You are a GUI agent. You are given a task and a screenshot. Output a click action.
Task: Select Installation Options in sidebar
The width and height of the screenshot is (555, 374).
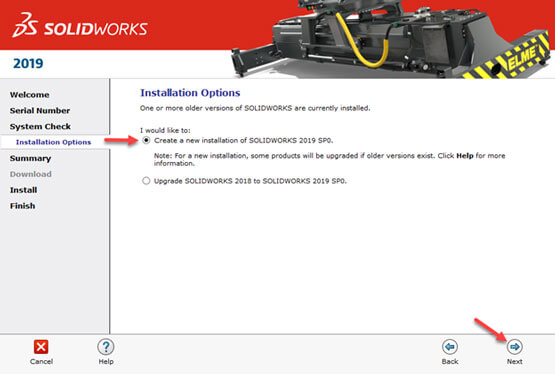(53, 142)
